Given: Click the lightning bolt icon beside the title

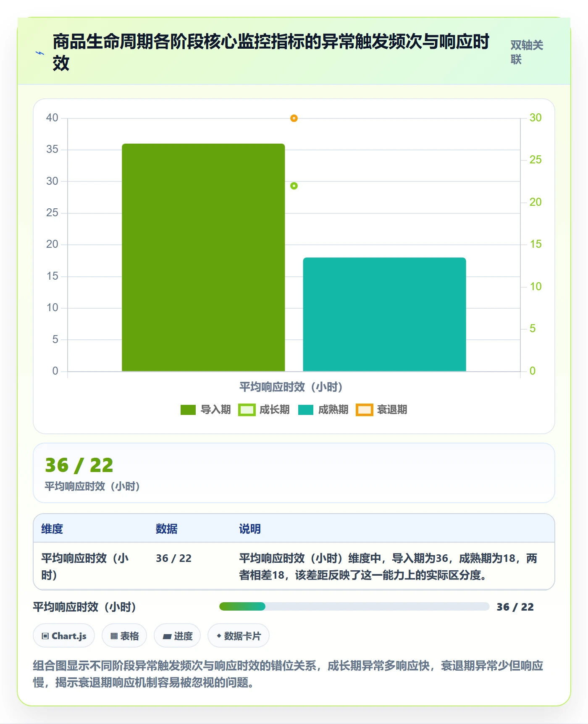Looking at the screenshot, I should 39,53.
